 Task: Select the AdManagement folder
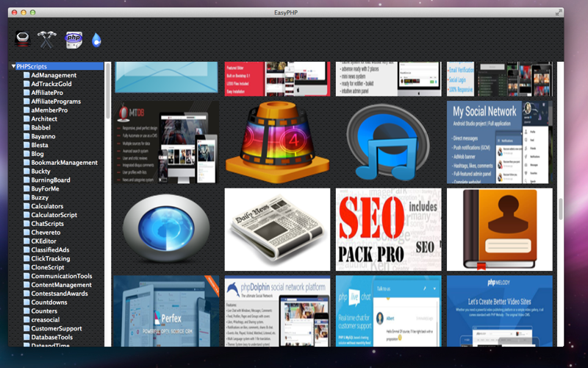click(54, 75)
